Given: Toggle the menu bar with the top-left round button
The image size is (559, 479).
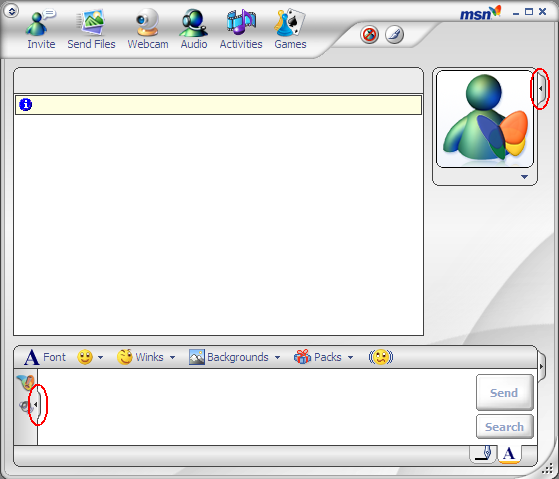Looking at the screenshot, I should [11, 11].
